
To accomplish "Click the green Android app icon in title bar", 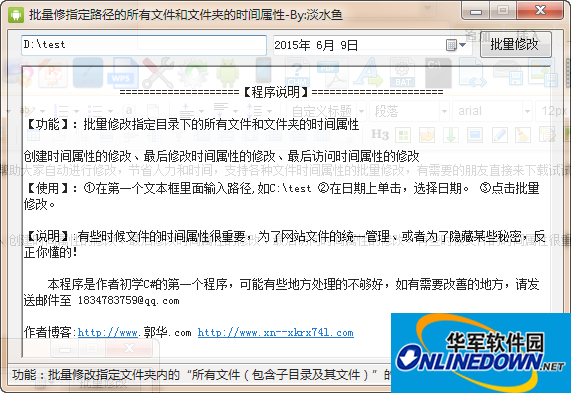I will coord(16,15).
